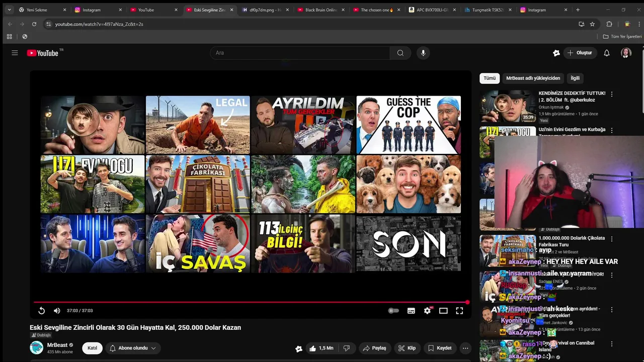Image resolution: width=644 pixels, height=362 pixels.
Task: Click the search input field Ara
Action: pos(300,53)
